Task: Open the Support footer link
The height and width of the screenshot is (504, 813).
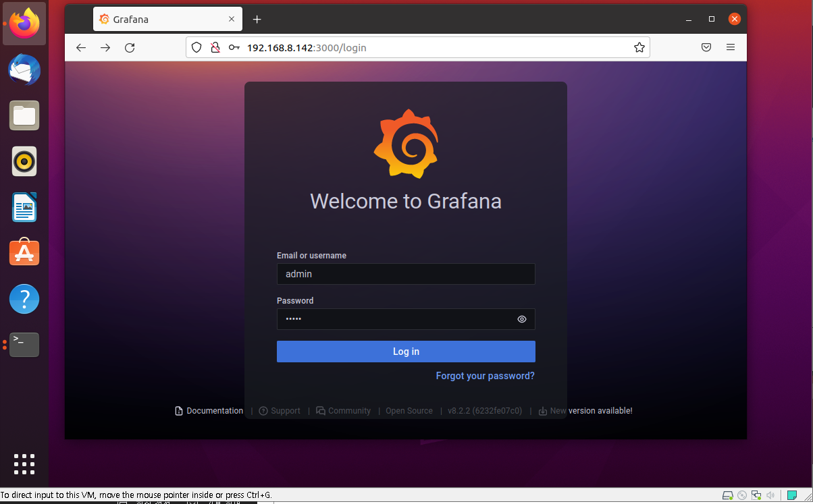Action: click(280, 411)
